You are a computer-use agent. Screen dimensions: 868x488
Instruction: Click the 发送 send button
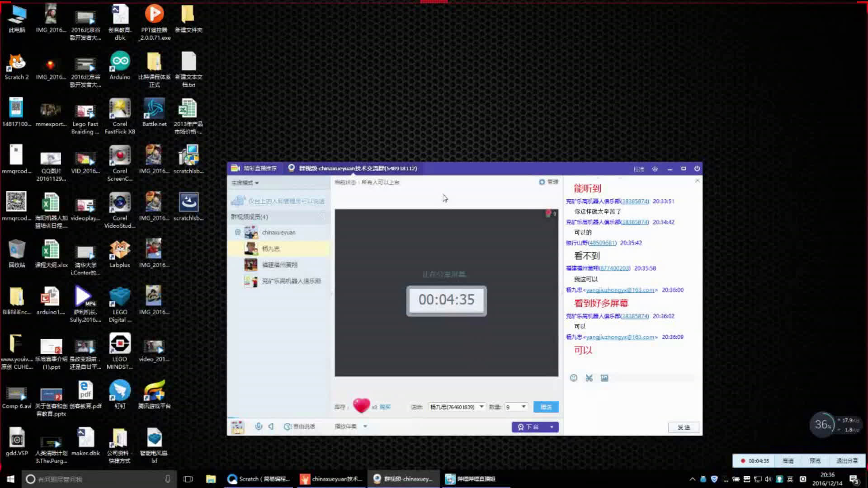point(684,427)
